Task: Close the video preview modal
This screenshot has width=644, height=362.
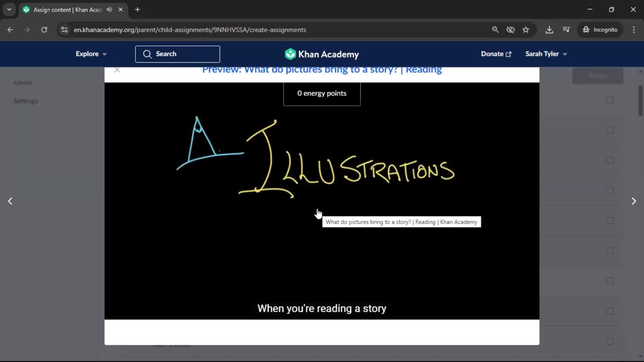Action: tap(117, 70)
